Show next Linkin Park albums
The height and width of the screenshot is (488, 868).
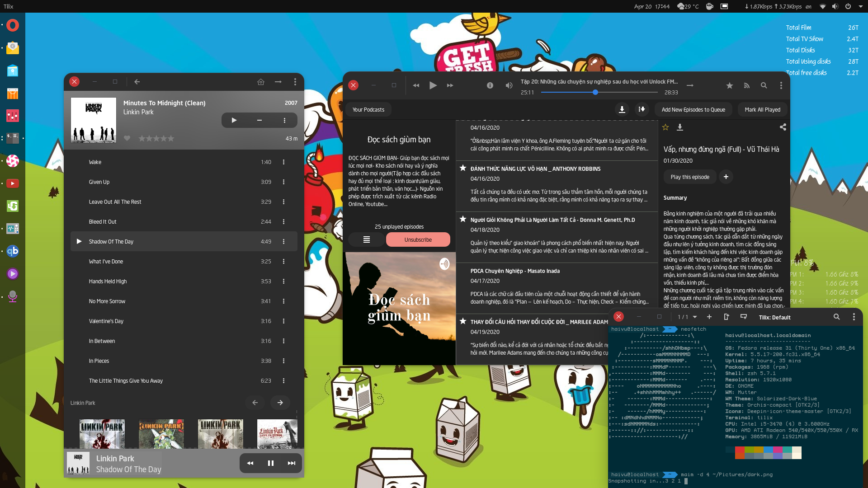pos(280,403)
